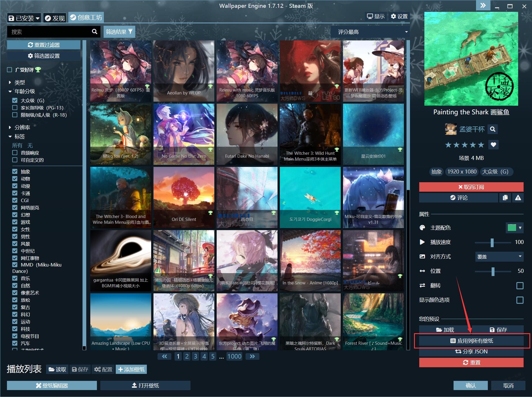Click the author avatar 孟婆干杯
Viewport: 532px width, 397px height.
(x=451, y=129)
